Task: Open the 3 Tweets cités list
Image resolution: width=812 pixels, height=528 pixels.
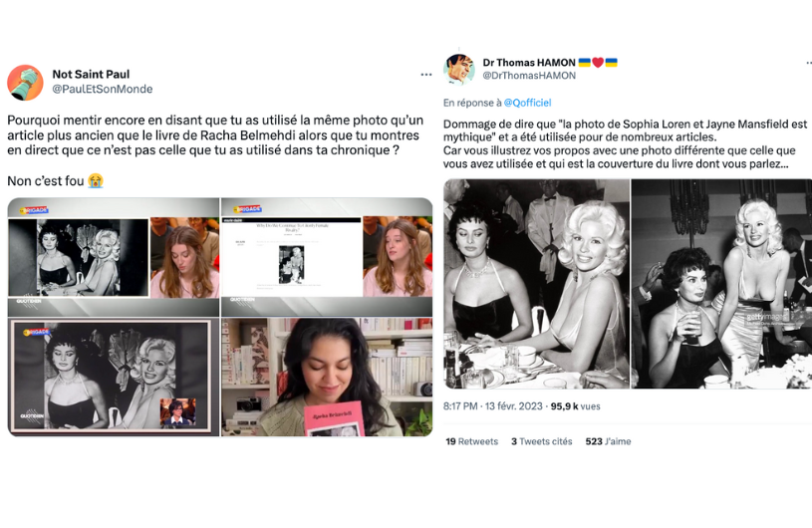Action: [x=541, y=441]
